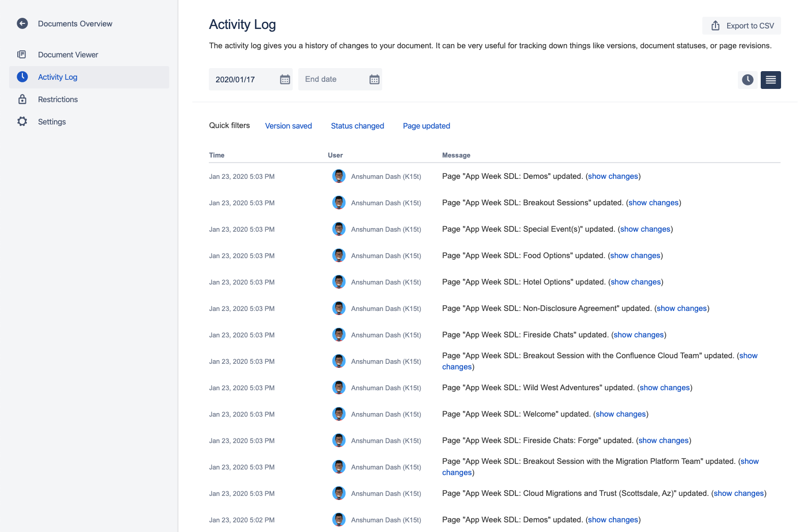Image resolution: width=809 pixels, height=532 pixels.
Task: Click the Restrictions lock icon
Action: tap(22, 99)
